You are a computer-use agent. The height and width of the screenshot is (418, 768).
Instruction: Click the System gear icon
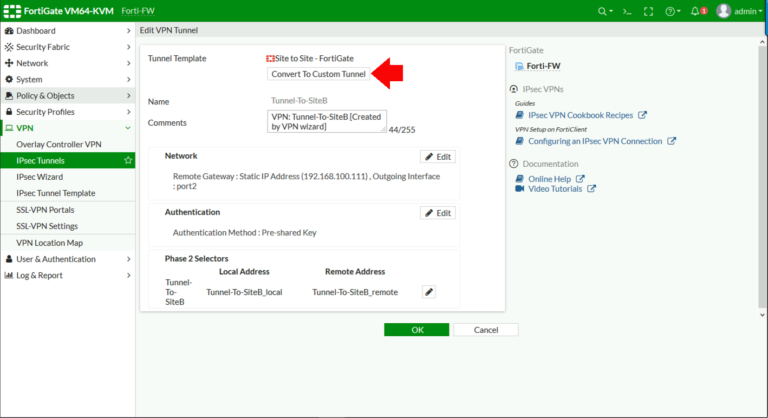coord(9,79)
